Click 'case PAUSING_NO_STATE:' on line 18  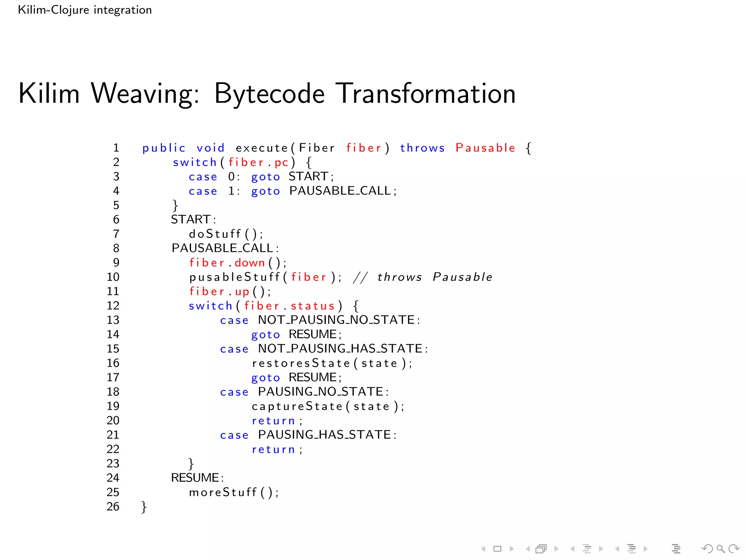click(305, 392)
